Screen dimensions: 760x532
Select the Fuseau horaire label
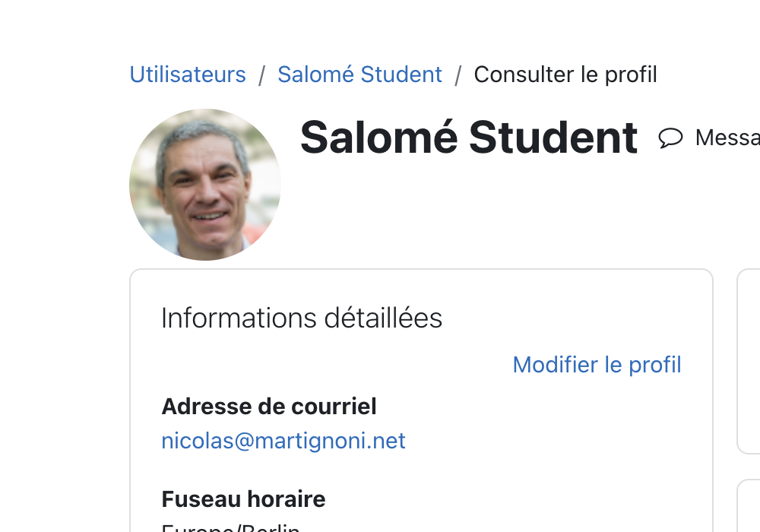click(243, 499)
